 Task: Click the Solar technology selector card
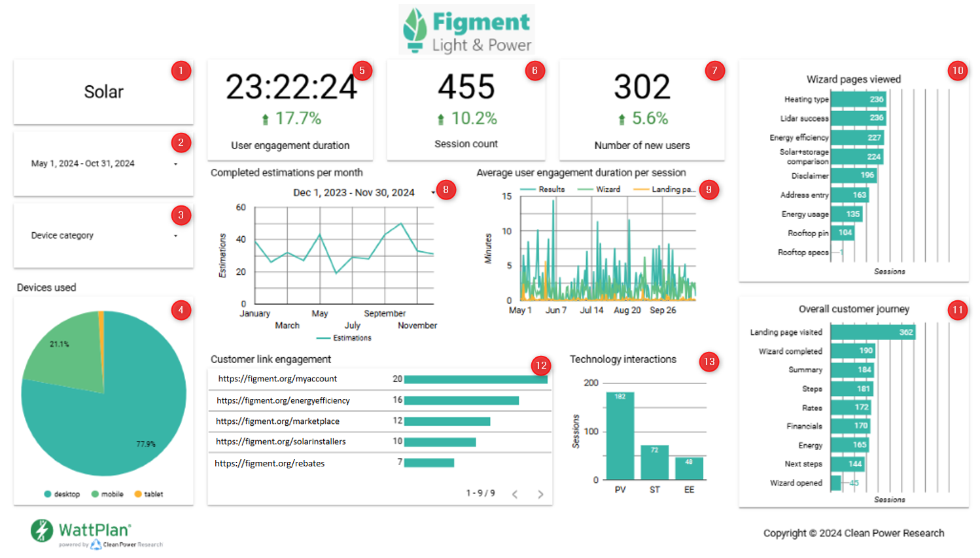(x=103, y=92)
